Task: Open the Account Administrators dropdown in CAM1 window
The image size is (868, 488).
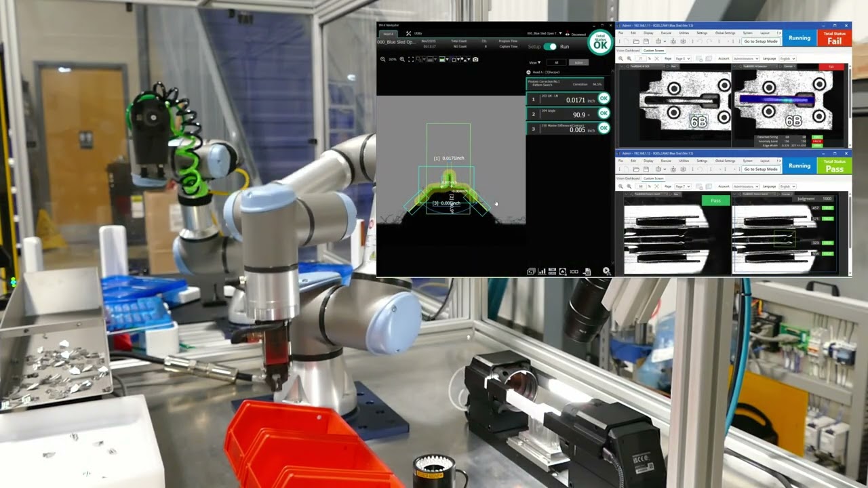Action: [x=746, y=58]
